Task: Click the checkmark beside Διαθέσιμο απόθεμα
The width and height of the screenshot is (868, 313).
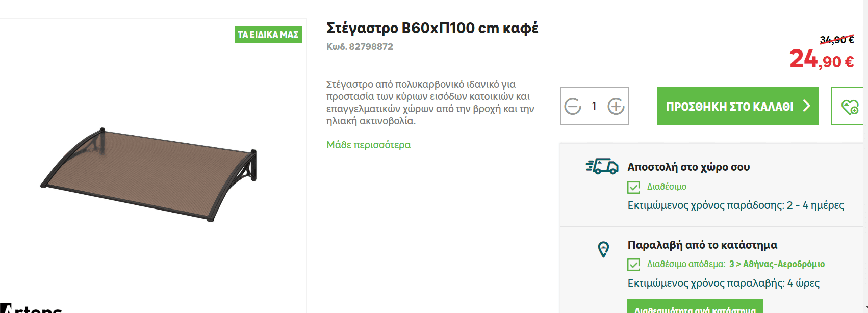Action: [633, 265]
